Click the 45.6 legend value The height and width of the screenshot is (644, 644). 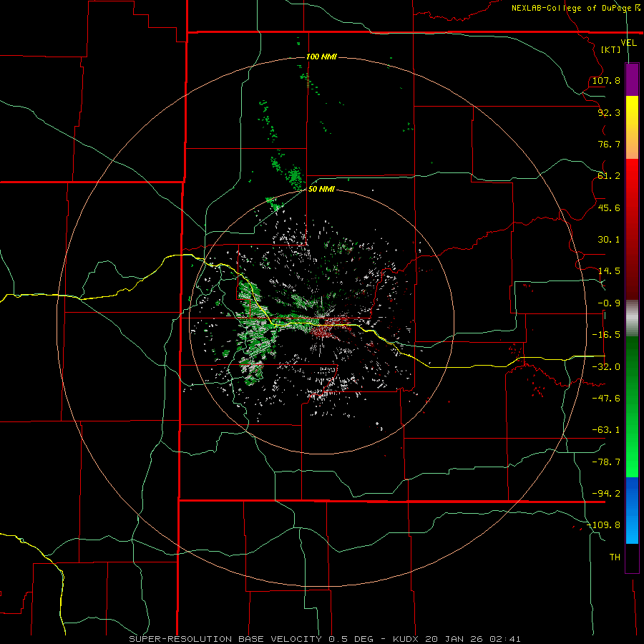(609, 208)
